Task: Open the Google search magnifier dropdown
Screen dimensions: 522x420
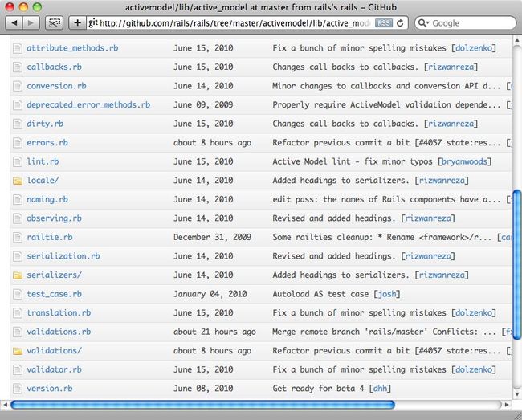Action: pyautogui.click(x=423, y=23)
